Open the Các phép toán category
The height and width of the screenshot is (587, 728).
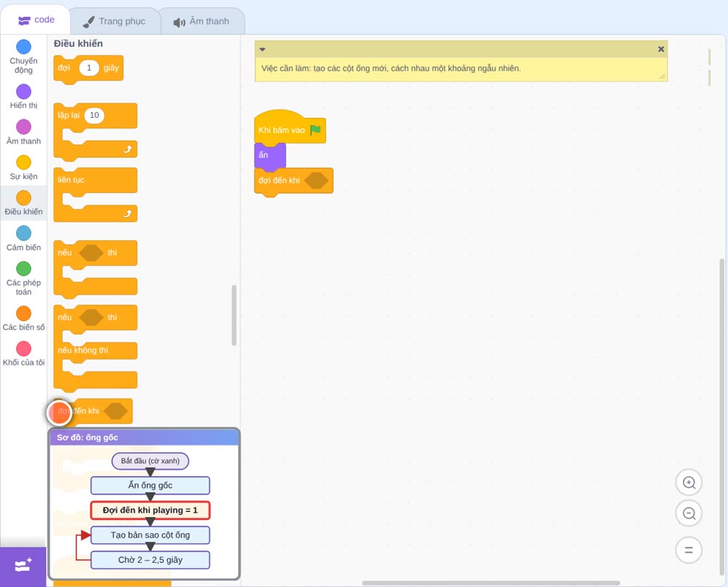[24, 279]
